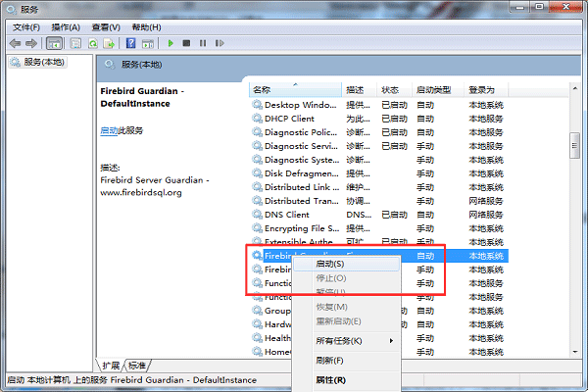Click the Export List toolbar icon

(110, 44)
